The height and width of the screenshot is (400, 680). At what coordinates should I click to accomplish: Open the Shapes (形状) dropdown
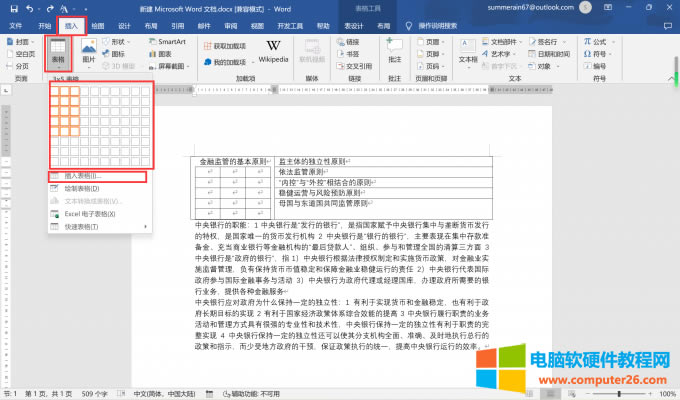119,42
